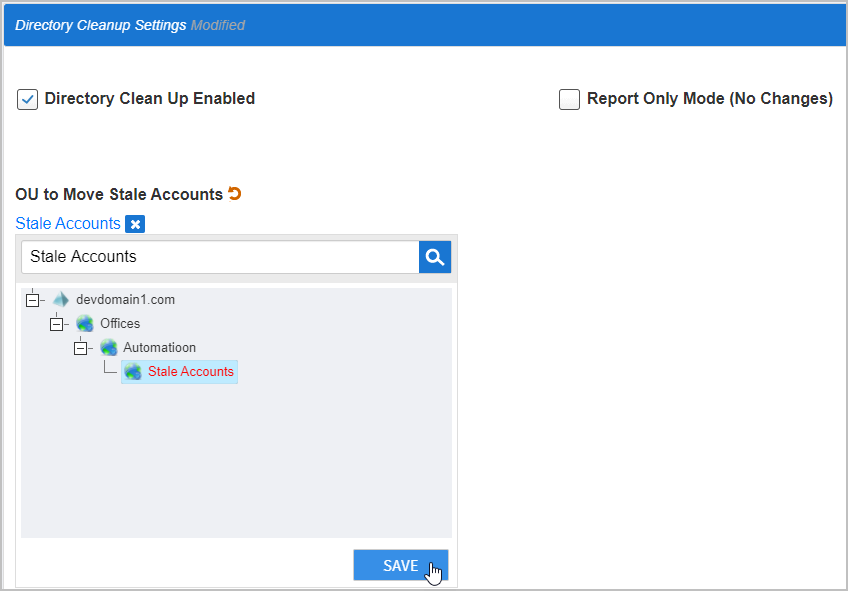This screenshot has width=848, height=591.
Task: Select the Automatioon label in the tree
Action: pyautogui.click(x=159, y=348)
